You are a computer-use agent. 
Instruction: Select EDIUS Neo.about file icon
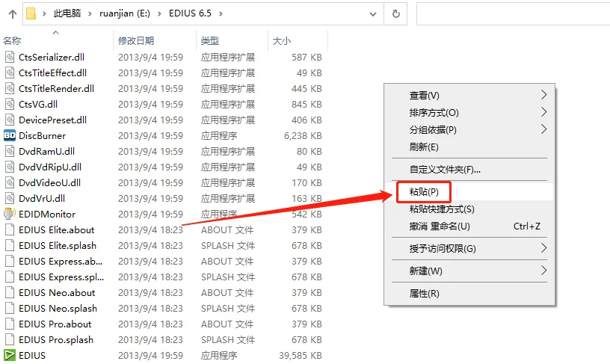(10, 292)
